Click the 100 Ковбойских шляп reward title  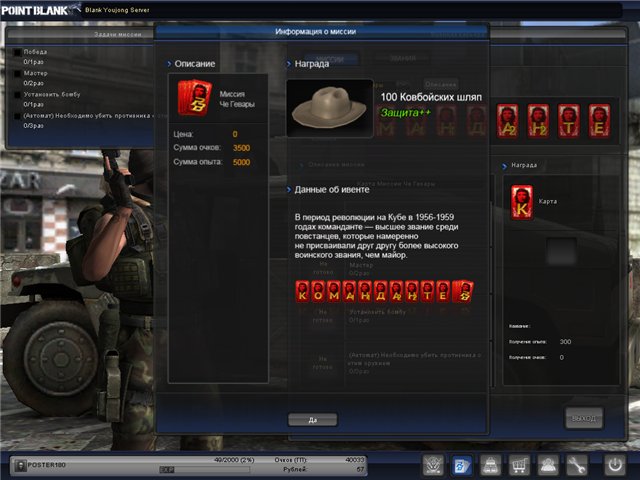pos(431,97)
